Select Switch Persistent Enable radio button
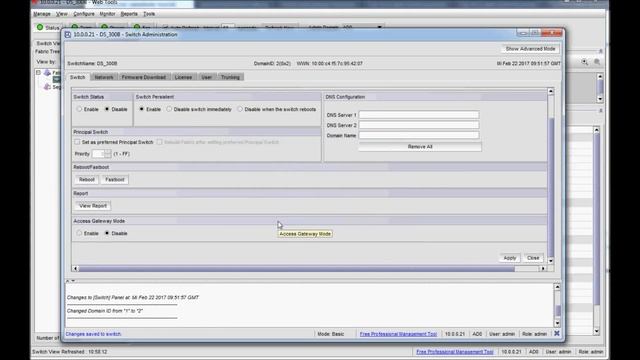Viewport: 640px width, 360px height. tap(142, 109)
